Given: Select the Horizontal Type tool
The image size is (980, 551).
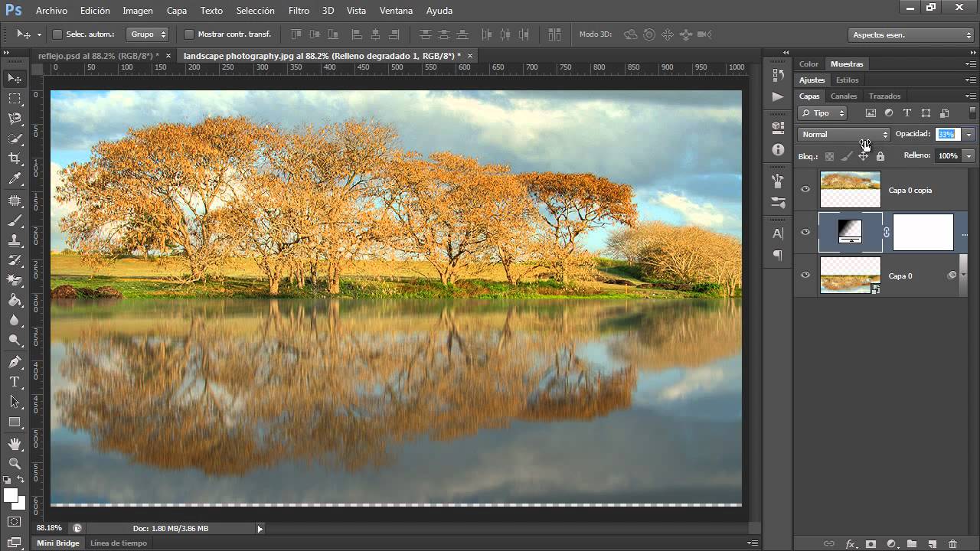Looking at the screenshot, I should (x=15, y=382).
